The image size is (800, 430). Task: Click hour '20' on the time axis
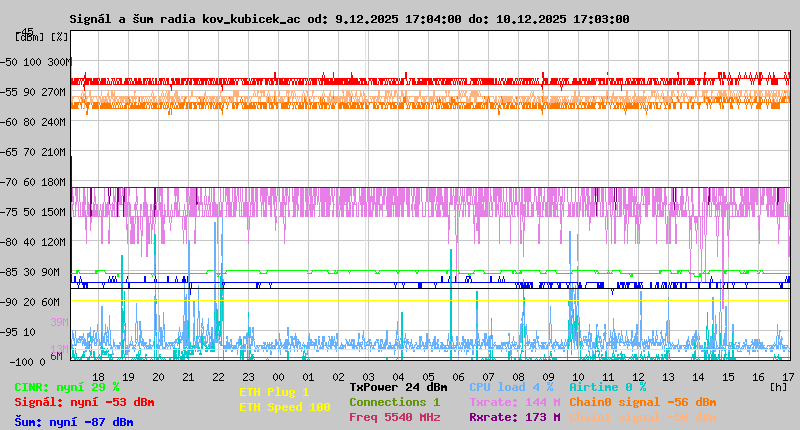pos(158,377)
